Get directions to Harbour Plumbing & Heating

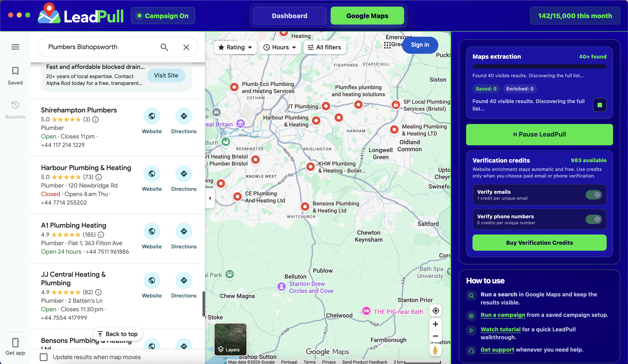pos(184,173)
